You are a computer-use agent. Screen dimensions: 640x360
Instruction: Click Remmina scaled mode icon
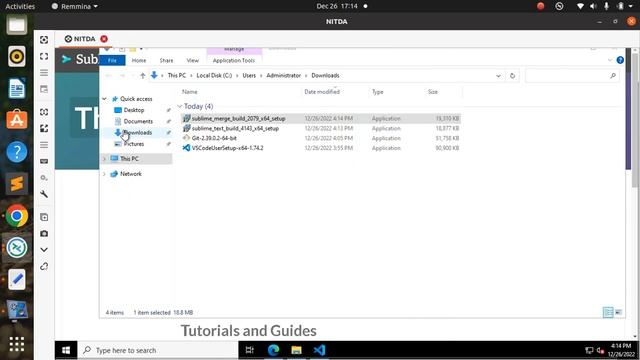44,128
